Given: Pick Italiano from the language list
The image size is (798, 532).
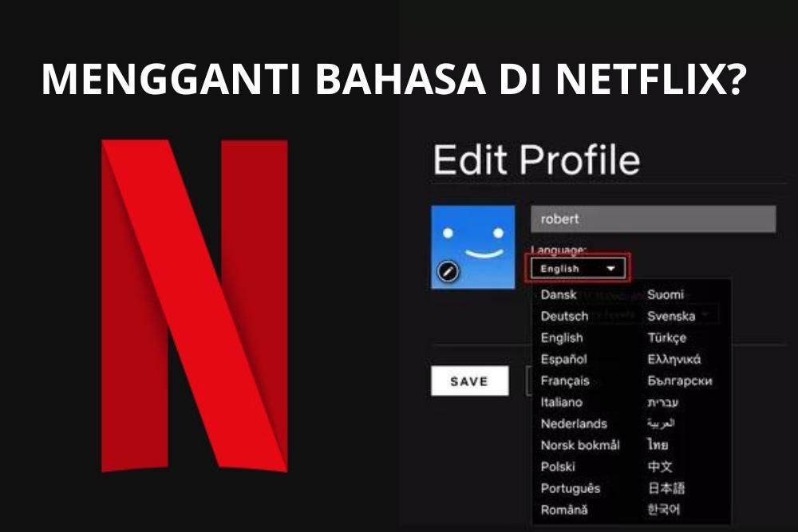Looking at the screenshot, I should coord(561,402).
